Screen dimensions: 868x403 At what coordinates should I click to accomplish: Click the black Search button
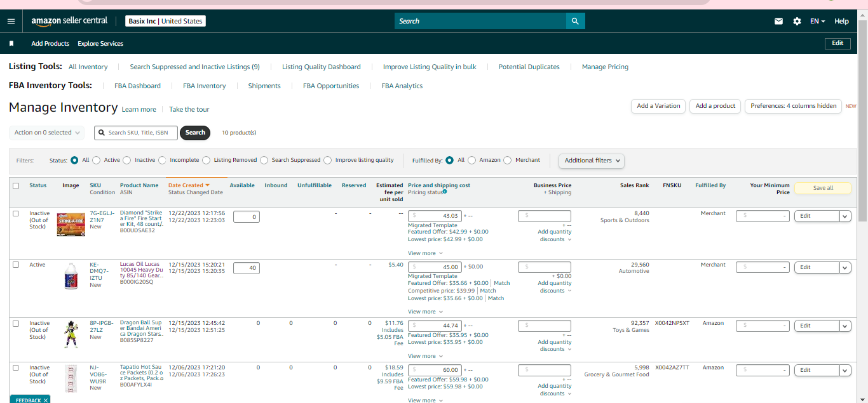click(195, 133)
